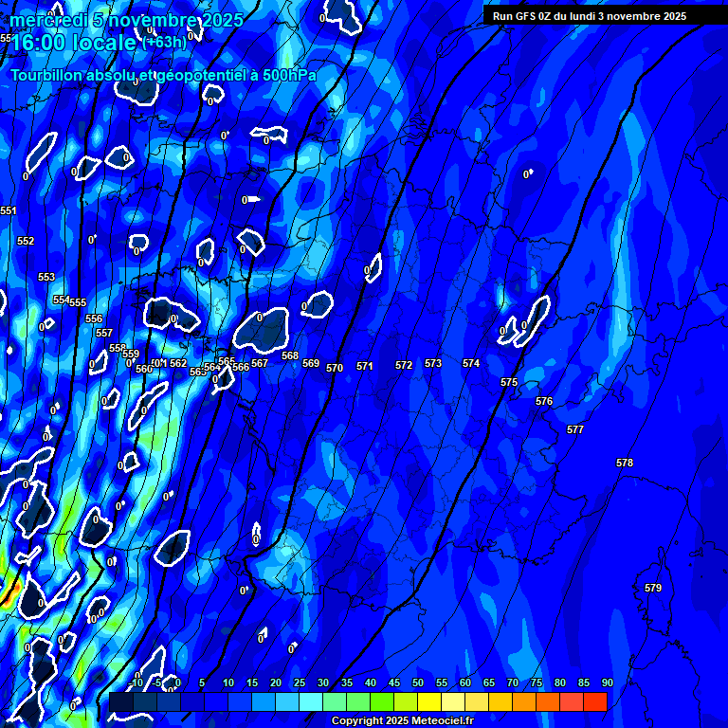This screenshot has height=728, width=728.
Task: Click the bright yellow swatch below 50
Action: click(x=428, y=702)
